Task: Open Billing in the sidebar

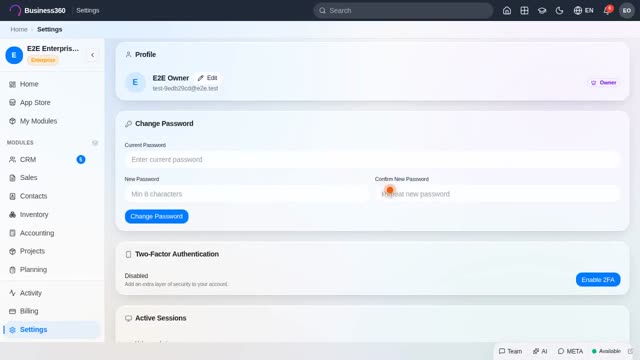Action: (51, 311)
